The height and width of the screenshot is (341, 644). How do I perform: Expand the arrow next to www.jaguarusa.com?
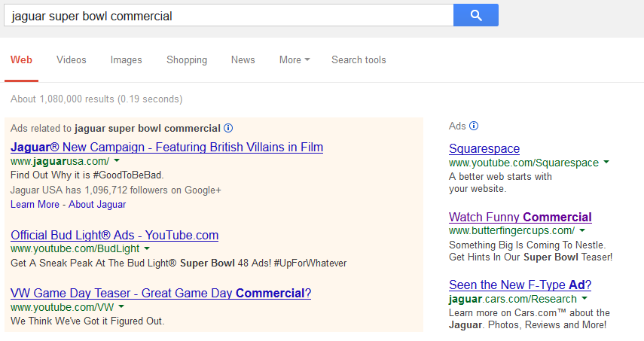pyautogui.click(x=117, y=161)
